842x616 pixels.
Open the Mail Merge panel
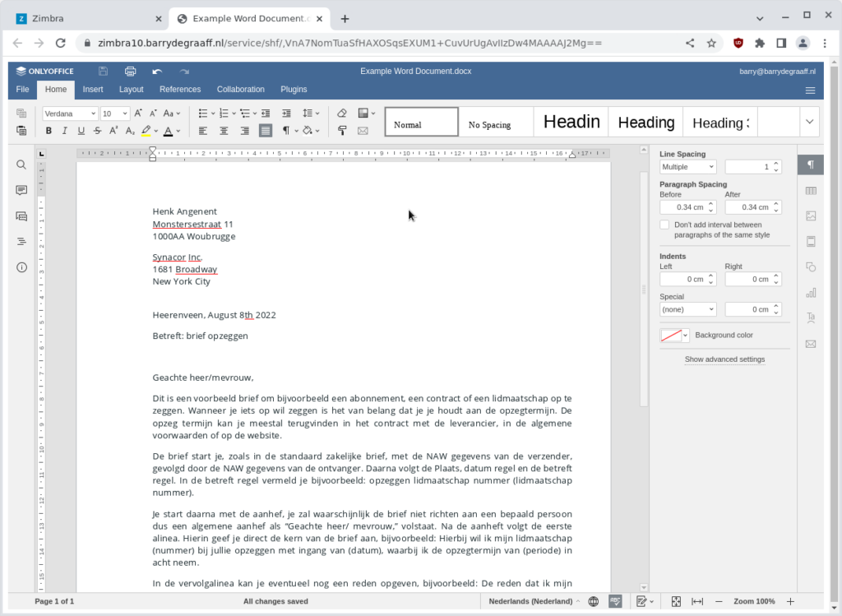click(811, 344)
